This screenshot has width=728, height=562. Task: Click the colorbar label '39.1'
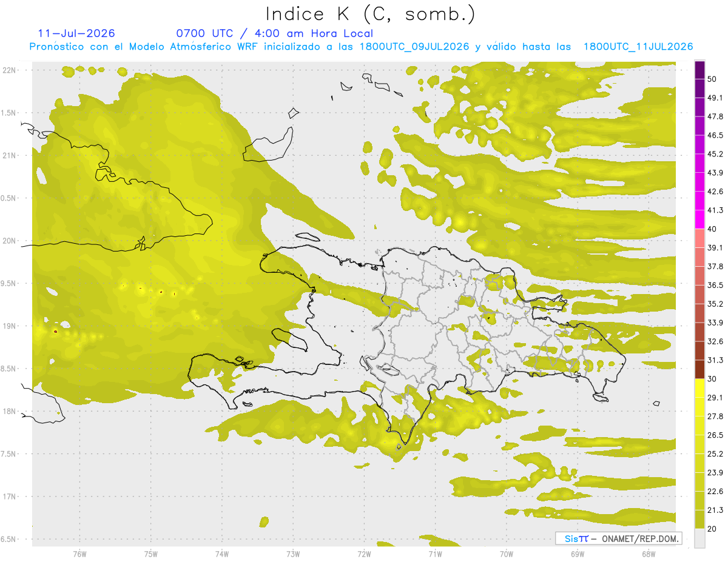pos(715,247)
